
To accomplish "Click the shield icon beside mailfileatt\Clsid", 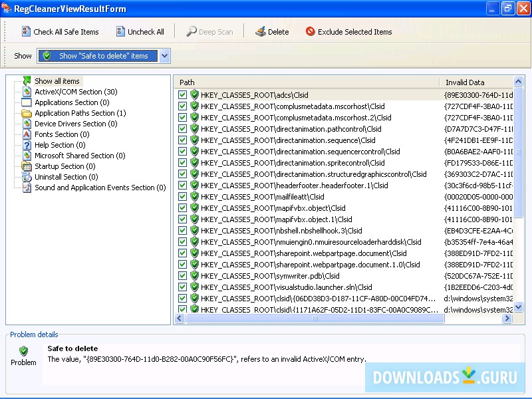I will pyautogui.click(x=194, y=196).
